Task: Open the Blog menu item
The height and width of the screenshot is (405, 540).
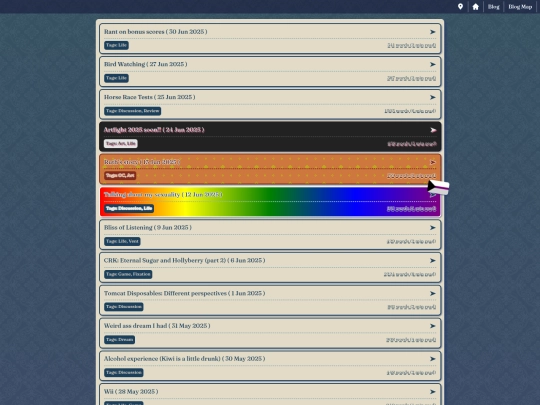Action: [x=494, y=7]
